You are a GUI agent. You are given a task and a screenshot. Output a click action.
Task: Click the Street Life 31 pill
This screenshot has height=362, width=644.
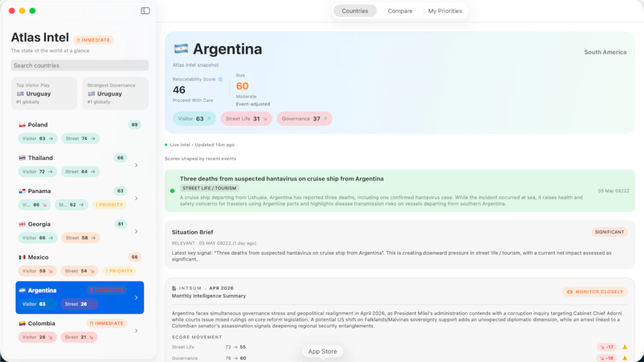click(246, 119)
